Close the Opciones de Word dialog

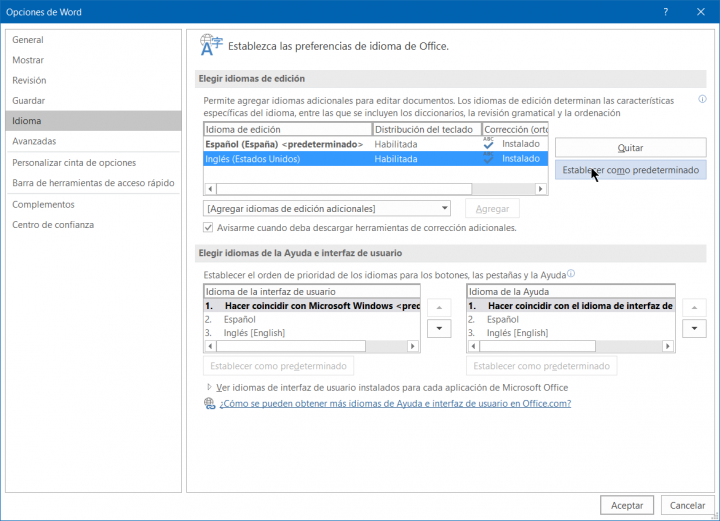pos(701,12)
